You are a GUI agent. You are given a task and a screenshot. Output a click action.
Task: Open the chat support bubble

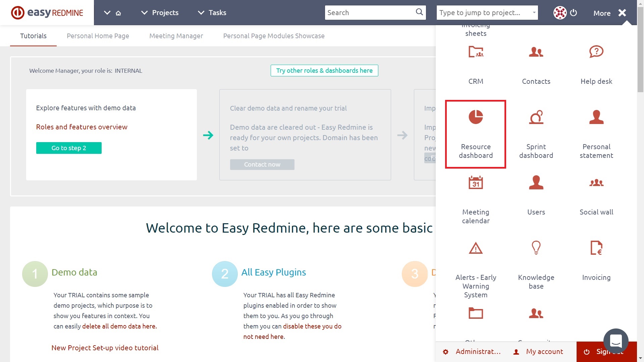pos(616,341)
